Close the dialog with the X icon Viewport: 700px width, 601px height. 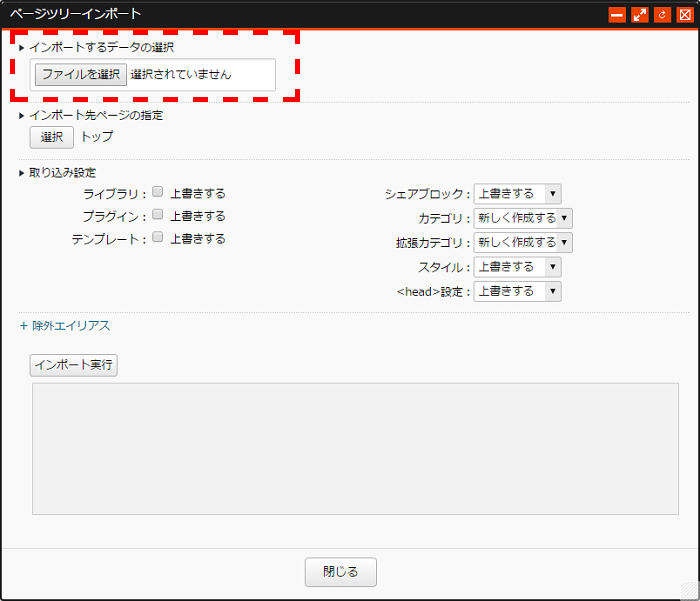685,15
